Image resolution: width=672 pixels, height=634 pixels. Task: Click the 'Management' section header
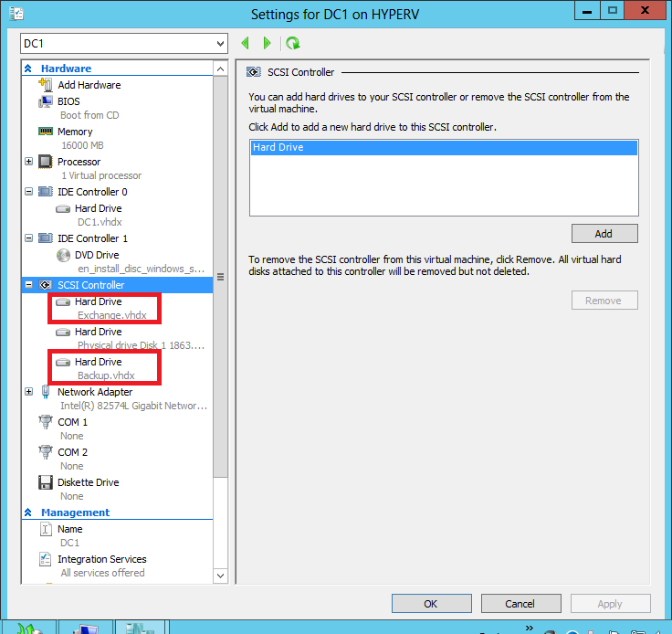point(75,512)
